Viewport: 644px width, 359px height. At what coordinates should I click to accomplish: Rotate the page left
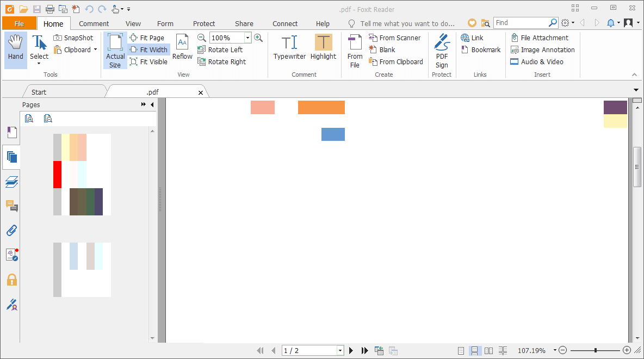tap(220, 49)
